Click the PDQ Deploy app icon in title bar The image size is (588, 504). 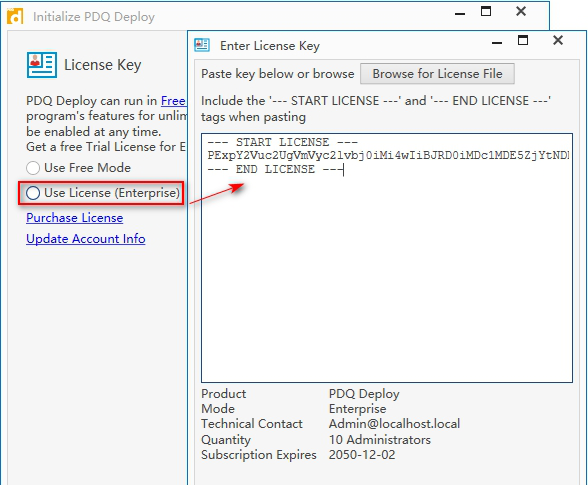pyautogui.click(x=15, y=16)
